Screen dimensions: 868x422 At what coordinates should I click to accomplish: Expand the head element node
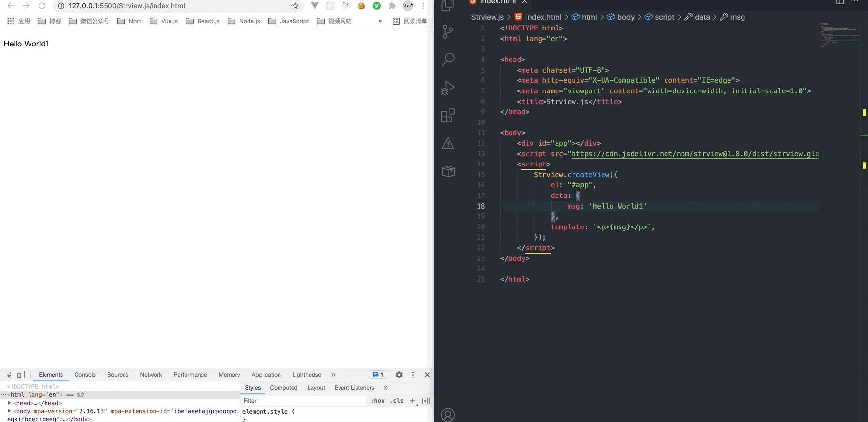(x=9, y=403)
